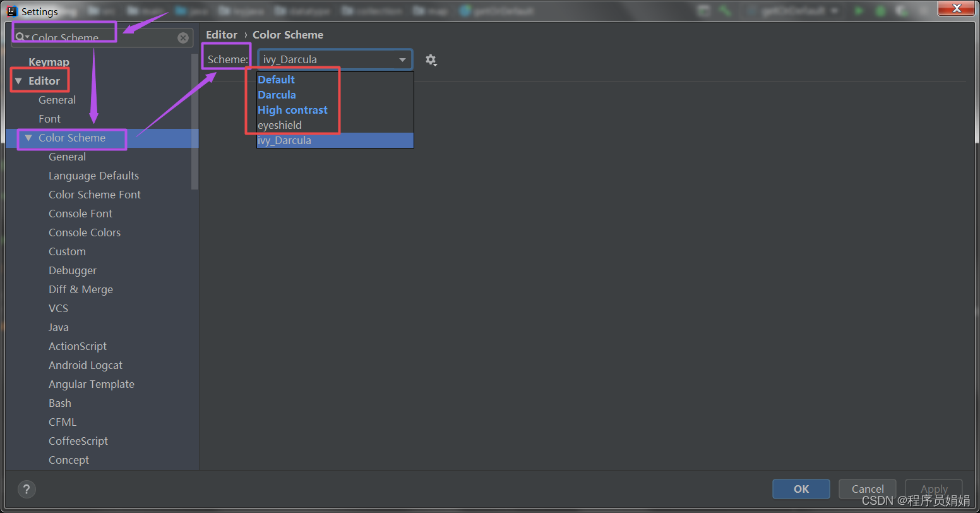
Task: Collapse the Editor section in sidebar
Action: [18, 80]
